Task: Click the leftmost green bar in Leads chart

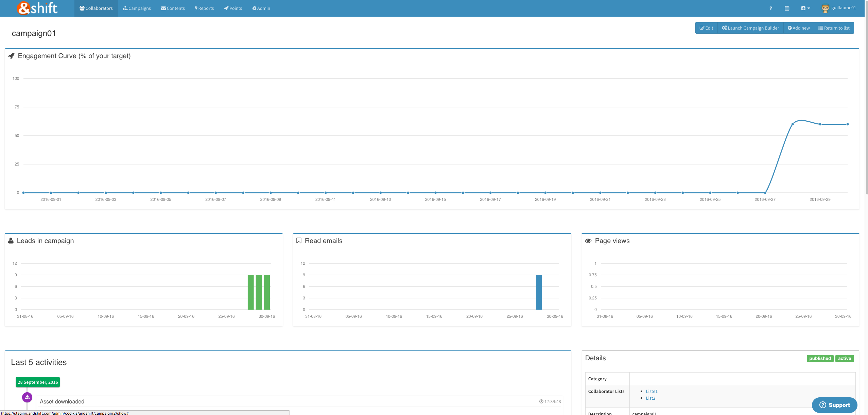Action: pyautogui.click(x=251, y=292)
